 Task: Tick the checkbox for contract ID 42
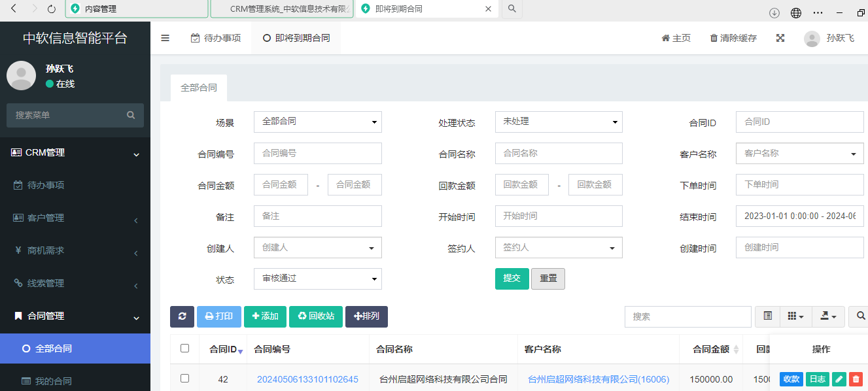point(184,379)
